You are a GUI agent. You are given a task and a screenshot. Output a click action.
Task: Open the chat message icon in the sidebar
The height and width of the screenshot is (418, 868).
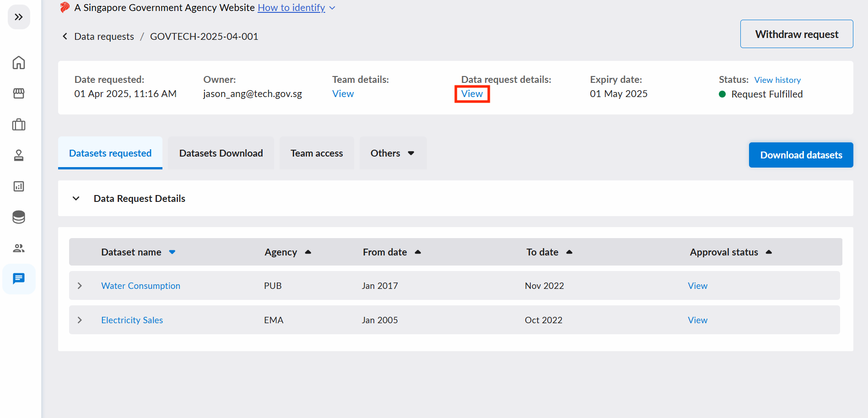(x=19, y=279)
